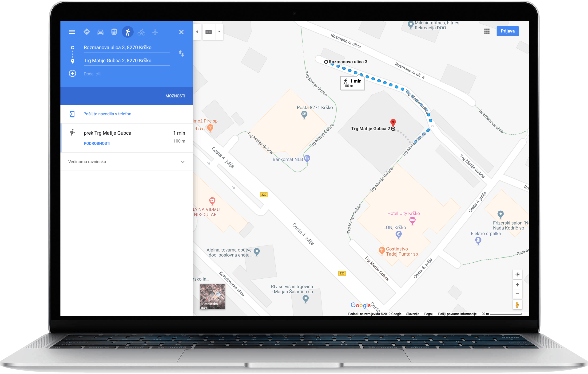The width and height of the screenshot is (588, 374).
Task: Toggle the on-screen keyboard input tool
Action: (x=209, y=32)
